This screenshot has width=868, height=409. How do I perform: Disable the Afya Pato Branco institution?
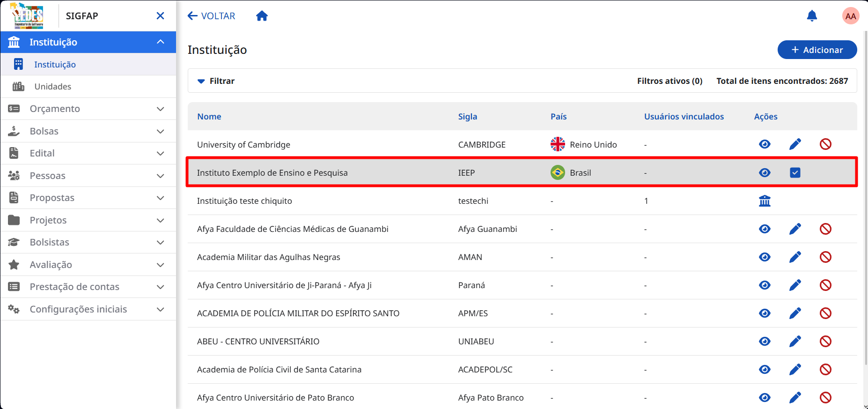825,398
